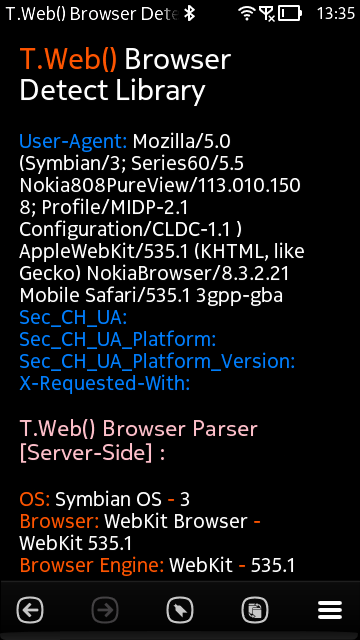Tap the 13:35 clock in status bar
360x640 pixels.
click(336, 14)
